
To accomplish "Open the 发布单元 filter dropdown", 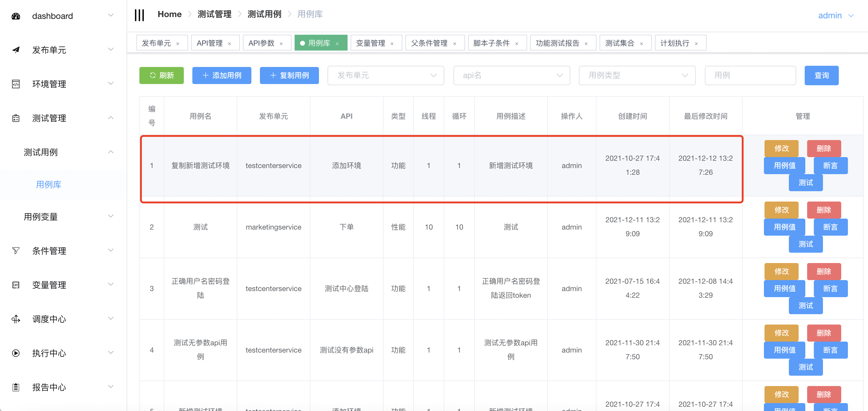I will 386,75.
